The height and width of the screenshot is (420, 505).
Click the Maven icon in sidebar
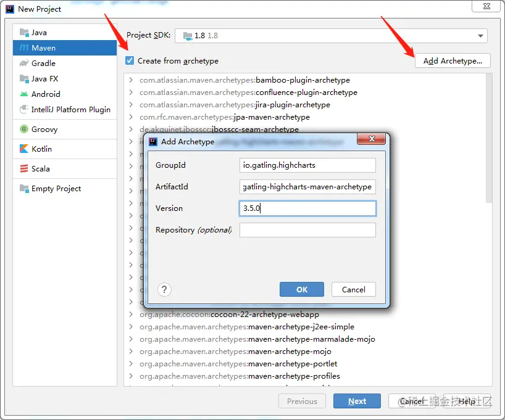24,48
